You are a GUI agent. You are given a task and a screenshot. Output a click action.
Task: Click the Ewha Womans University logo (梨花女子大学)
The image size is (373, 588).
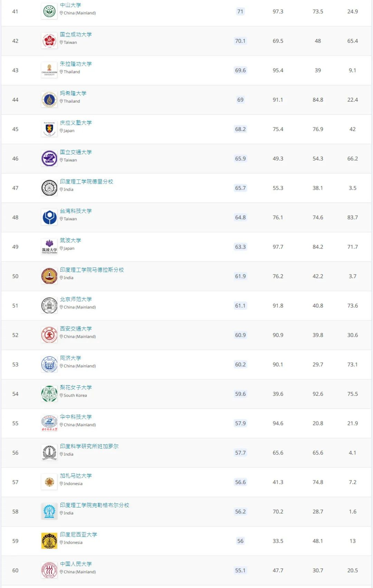[49, 394]
